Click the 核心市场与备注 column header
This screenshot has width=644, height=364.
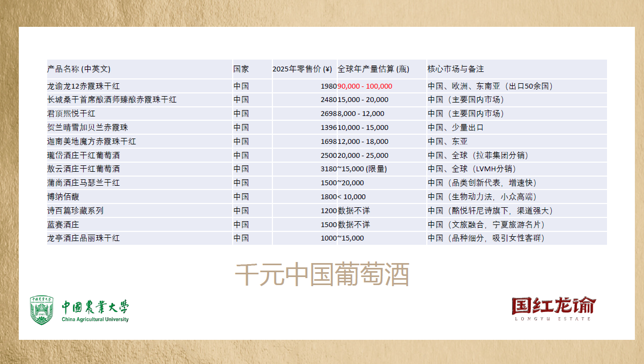click(x=456, y=69)
